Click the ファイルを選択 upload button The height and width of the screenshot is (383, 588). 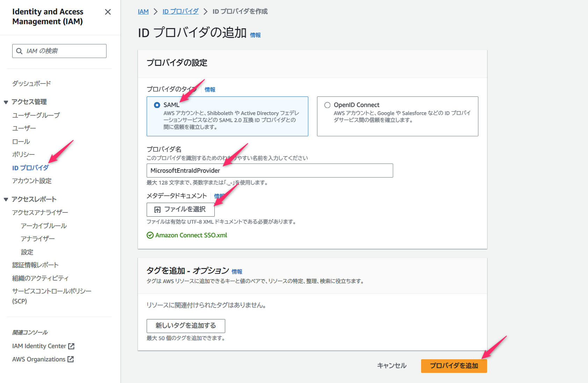pos(181,209)
